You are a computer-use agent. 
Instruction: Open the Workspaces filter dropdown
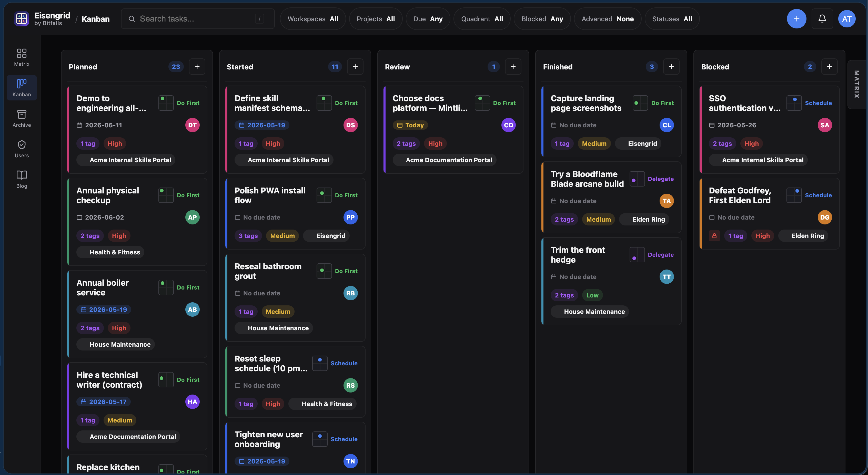(x=313, y=19)
